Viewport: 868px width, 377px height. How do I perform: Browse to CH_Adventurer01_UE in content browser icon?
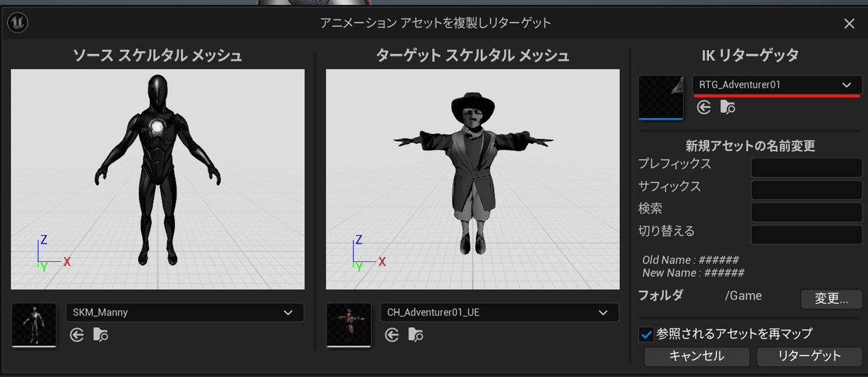pyautogui.click(x=416, y=335)
